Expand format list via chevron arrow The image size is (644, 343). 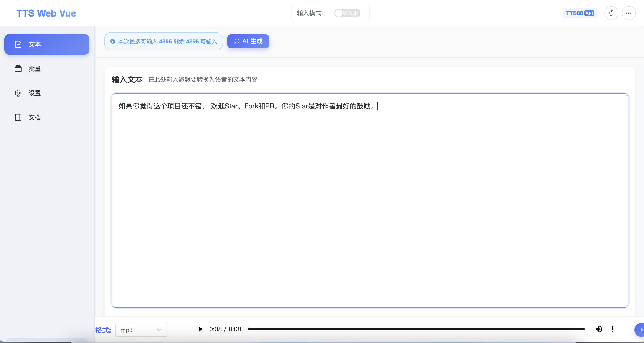pyautogui.click(x=159, y=330)
